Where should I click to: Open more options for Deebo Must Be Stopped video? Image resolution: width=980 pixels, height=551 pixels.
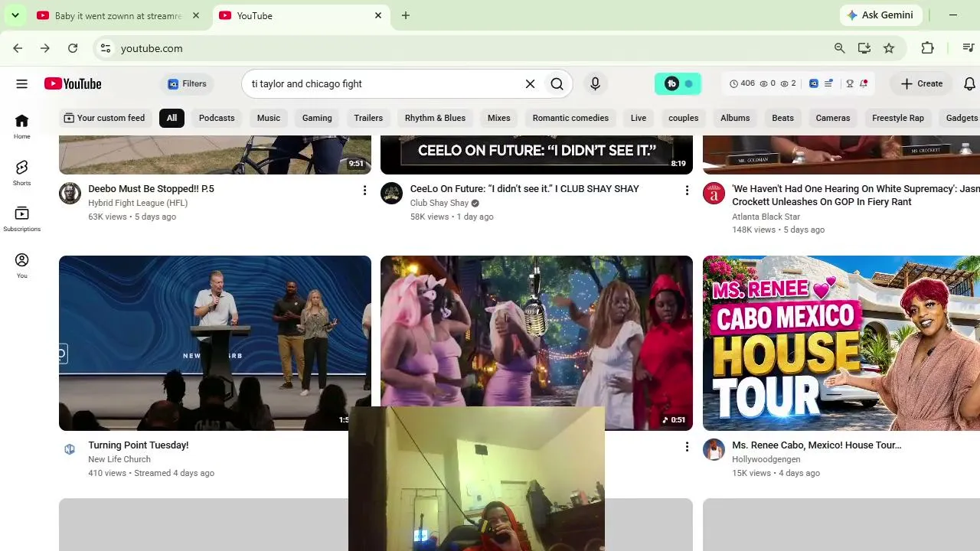click(x=364, y=190)
